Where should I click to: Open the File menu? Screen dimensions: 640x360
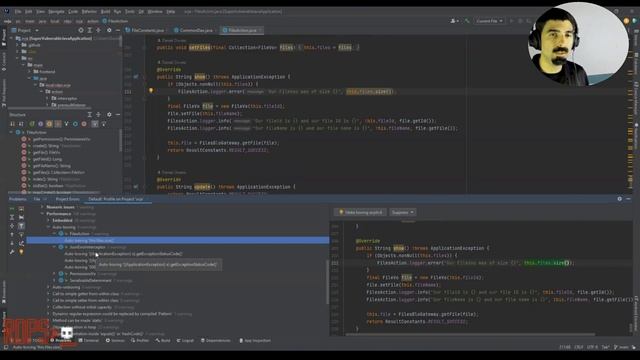(x=18, y=11)
